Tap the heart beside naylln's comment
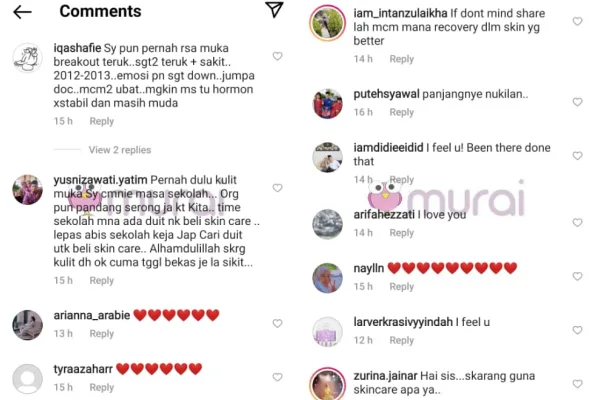The width and height of the screenshot is (600, 400). click(577, 276)
